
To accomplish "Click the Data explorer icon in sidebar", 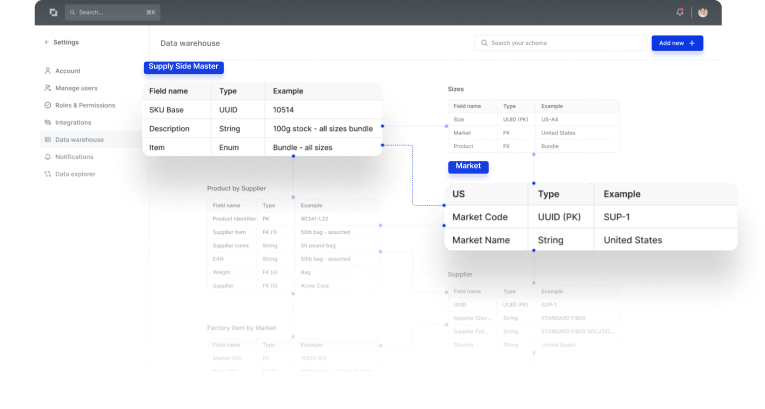I will pos(47,174).
